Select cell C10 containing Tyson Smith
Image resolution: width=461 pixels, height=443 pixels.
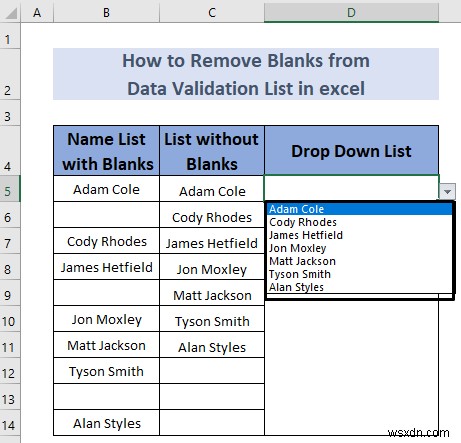212,319
